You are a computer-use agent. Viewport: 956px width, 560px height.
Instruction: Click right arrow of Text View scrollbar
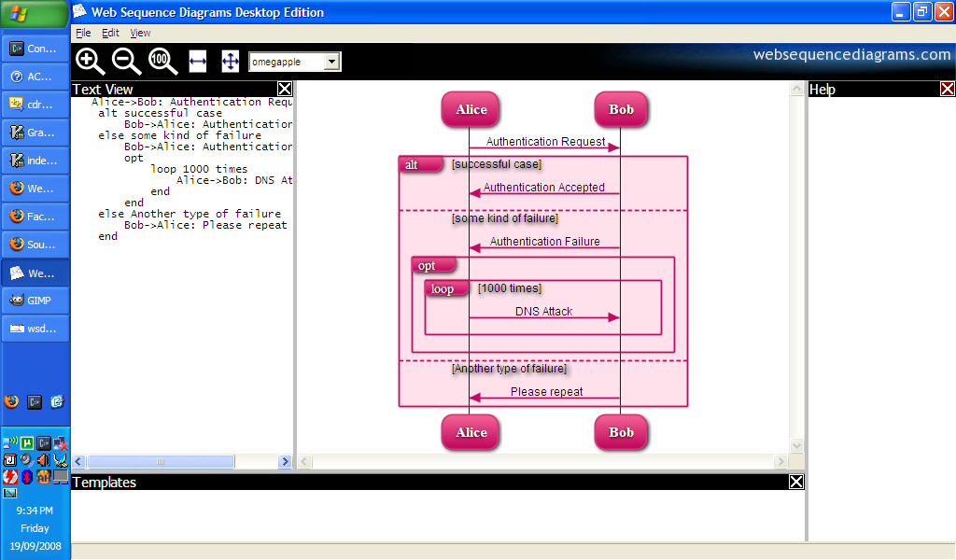coord(286,462)
